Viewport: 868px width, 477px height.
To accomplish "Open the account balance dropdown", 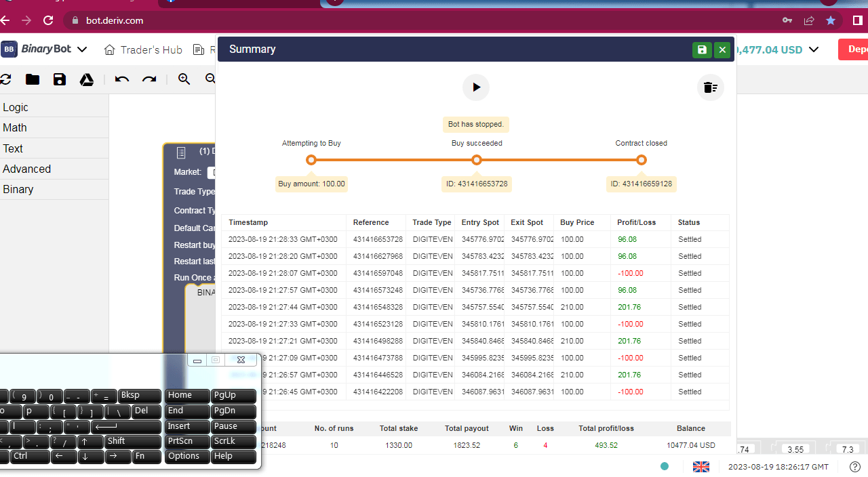I will point(814,49).
